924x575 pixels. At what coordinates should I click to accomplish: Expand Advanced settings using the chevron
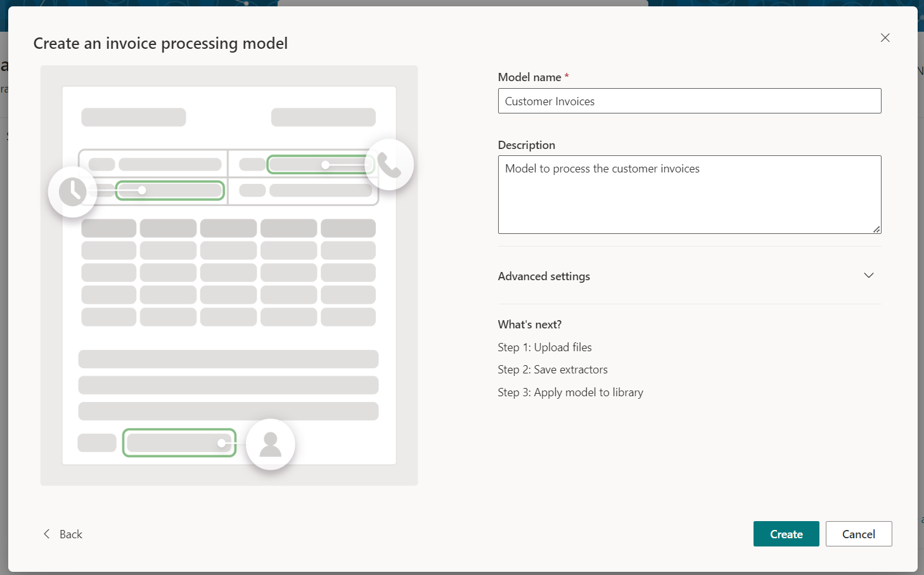(x=868, y=276)
